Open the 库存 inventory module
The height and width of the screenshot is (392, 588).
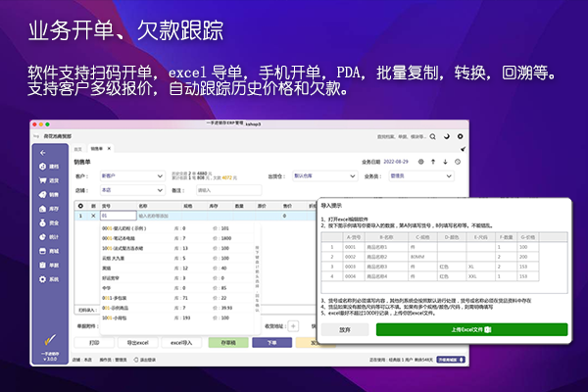tap(49, 209)
